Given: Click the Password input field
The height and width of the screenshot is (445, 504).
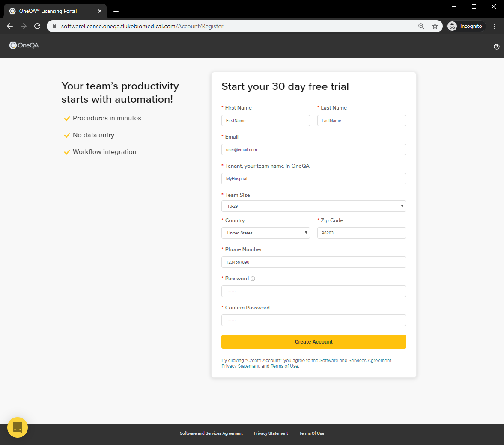Looking at the screenshot, I should [x=313, y=291].
